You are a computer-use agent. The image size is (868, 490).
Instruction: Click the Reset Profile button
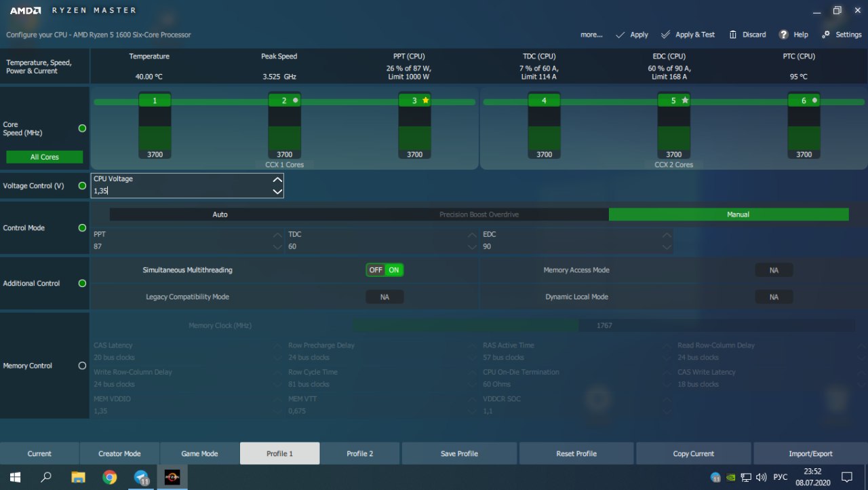coord(576,453)
